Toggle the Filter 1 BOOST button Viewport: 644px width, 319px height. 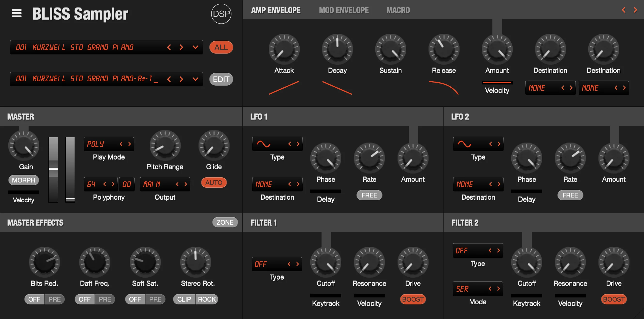pyautogui.click(x=413, y=299)
